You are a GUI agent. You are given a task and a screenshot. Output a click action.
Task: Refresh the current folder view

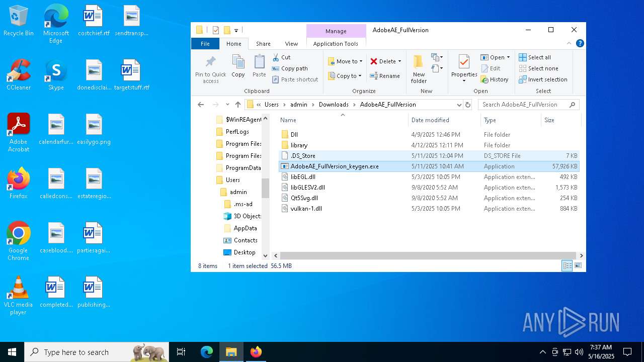[468, 105]
